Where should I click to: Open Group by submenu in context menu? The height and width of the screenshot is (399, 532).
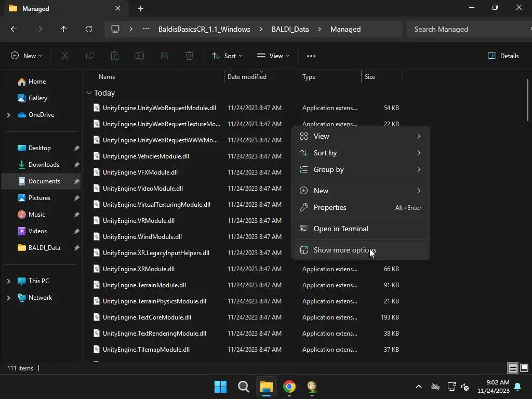tap(361, 170)
